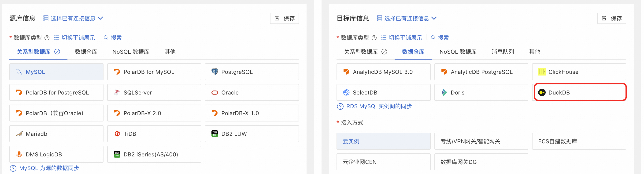Choose ClickHouse as the target database
The width and height of the screenshot is (644, 174).
tap(579, 72)
